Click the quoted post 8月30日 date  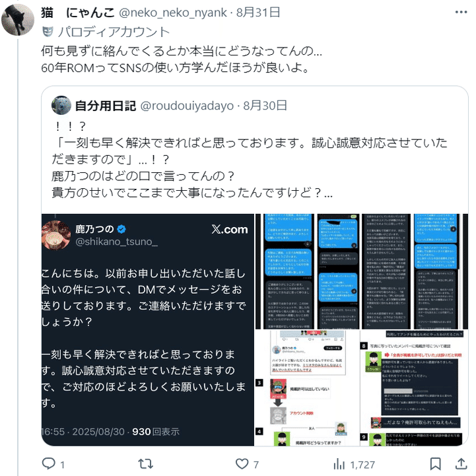click(x=265, y=106)
